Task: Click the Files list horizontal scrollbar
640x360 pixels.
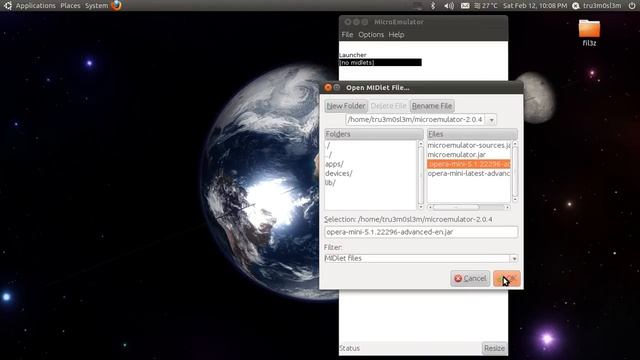Action: pos(469,207)
